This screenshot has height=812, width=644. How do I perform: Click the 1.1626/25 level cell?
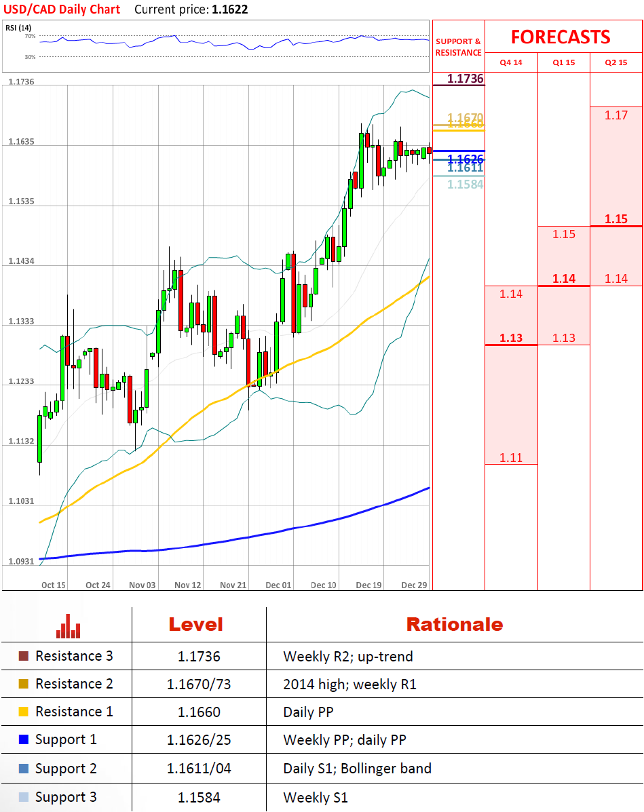click(x=199, y=740)
